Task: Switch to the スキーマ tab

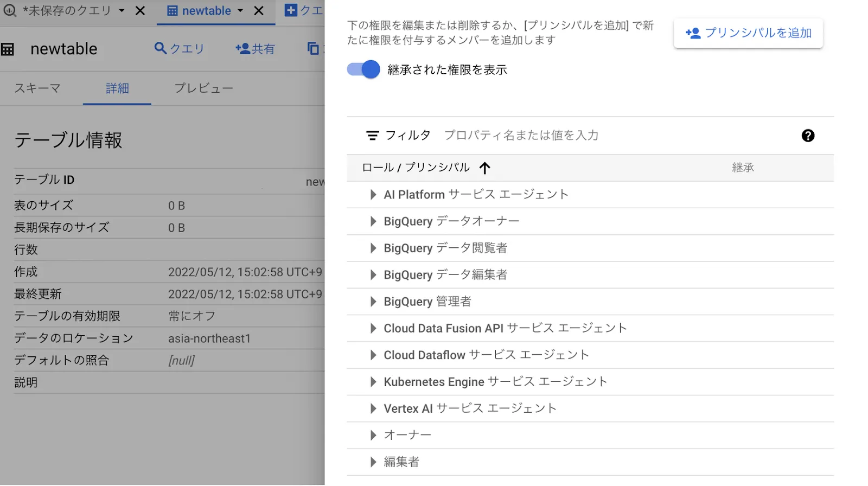Action: (37, 88)
